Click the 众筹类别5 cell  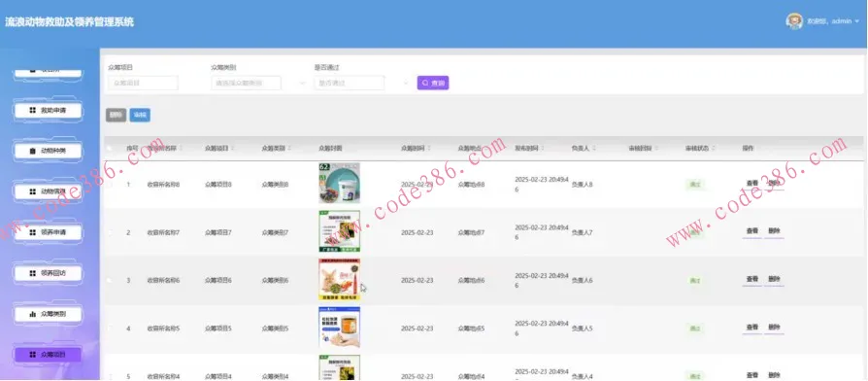(x=275, y=329)
